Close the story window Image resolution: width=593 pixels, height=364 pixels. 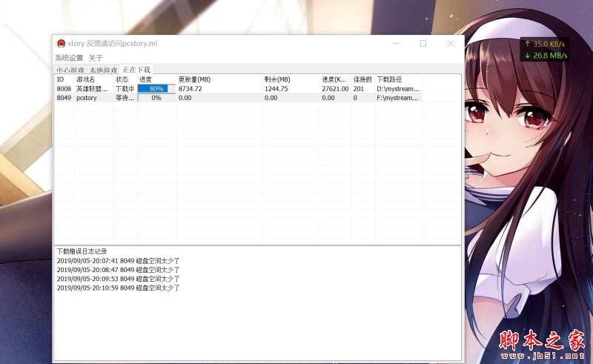tap(451, 44)
